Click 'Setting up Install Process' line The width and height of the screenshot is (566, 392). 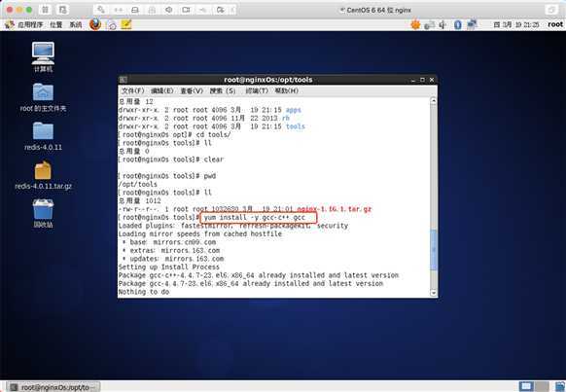168,267
